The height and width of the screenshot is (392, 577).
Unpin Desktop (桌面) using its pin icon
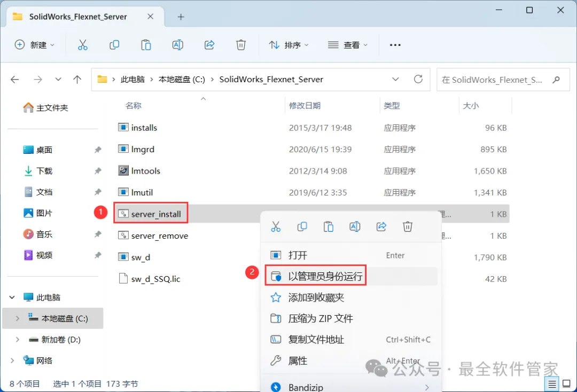[x=98, y=150]
